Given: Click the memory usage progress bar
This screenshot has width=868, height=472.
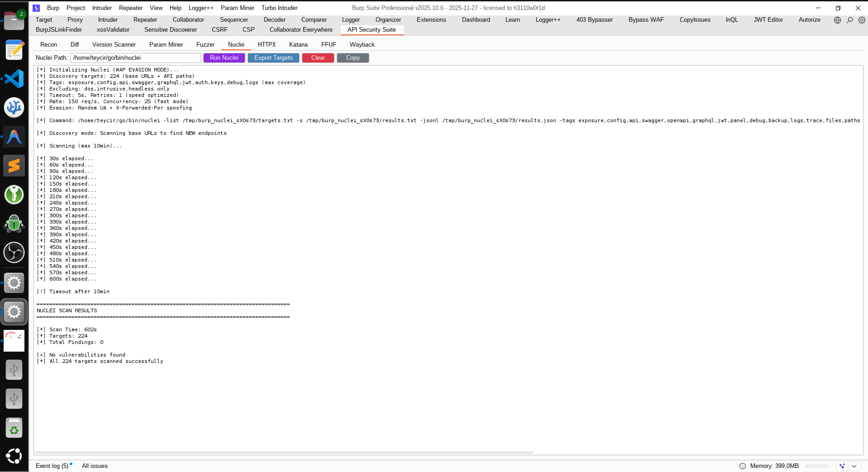Looking at the screenshot, I should 817,466.
